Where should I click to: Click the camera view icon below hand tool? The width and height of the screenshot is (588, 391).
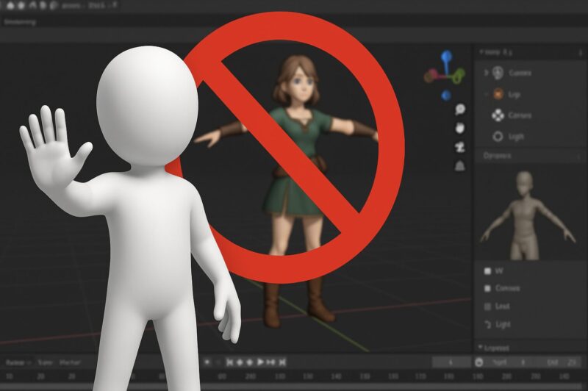tap(460, 147)
